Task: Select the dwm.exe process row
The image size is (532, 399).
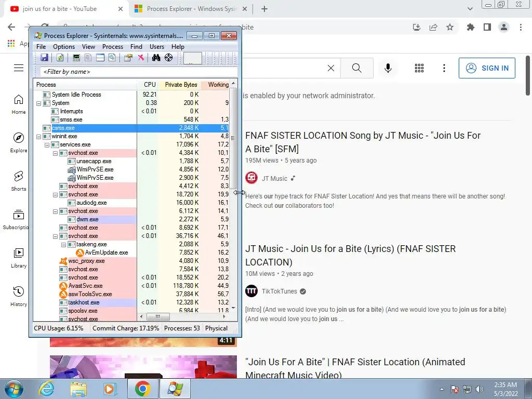Action: point(131,219)
